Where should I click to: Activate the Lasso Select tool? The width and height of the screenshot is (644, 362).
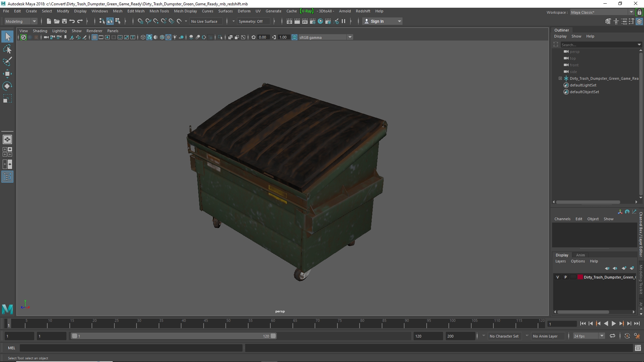pyautogui.click(x=7, y=49)
